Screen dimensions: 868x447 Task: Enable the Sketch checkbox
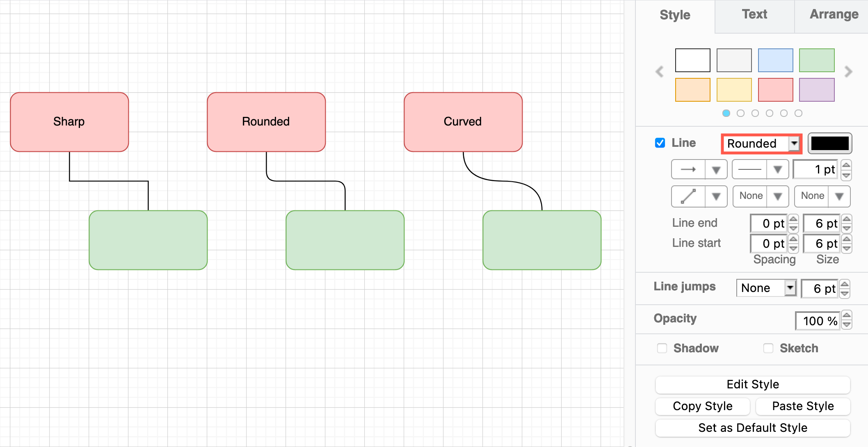tap(768, 348)
